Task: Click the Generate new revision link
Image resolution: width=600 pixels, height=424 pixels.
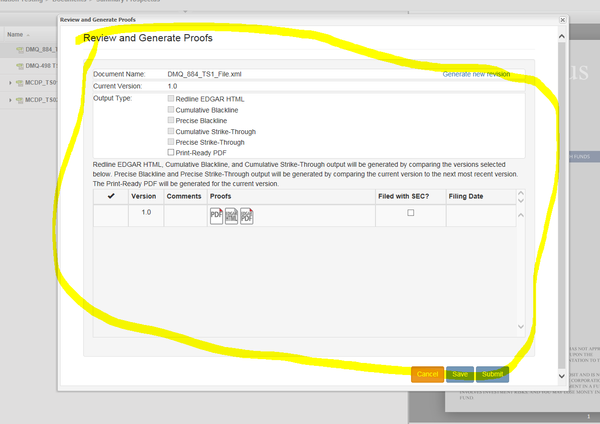Action: [484, 75]
